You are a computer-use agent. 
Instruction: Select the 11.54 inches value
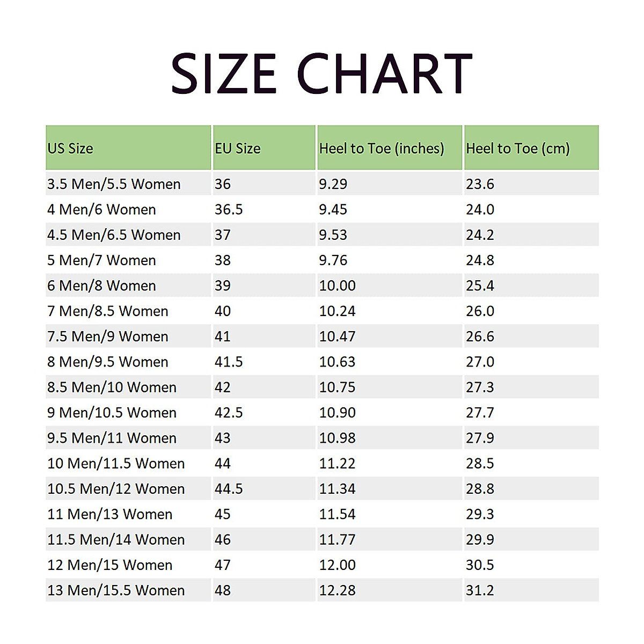pos(337,514)
